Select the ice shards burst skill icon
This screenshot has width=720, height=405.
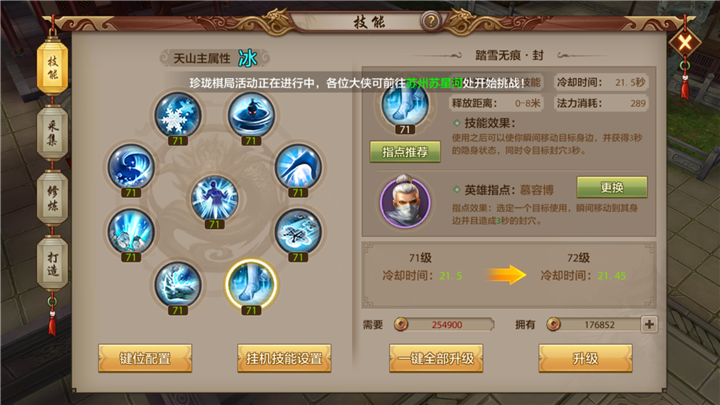[131, 232]
